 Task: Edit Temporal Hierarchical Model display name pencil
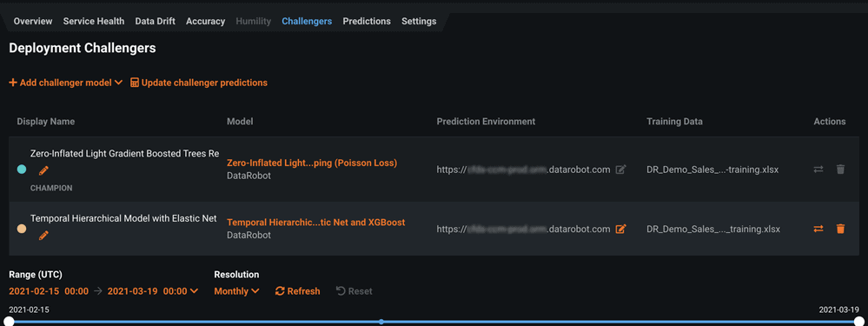click(43, 236)
